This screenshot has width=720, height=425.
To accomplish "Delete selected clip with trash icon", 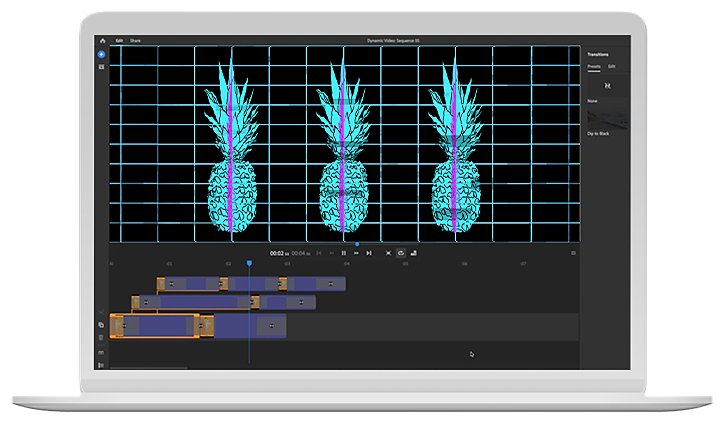I will click(101, 338).
